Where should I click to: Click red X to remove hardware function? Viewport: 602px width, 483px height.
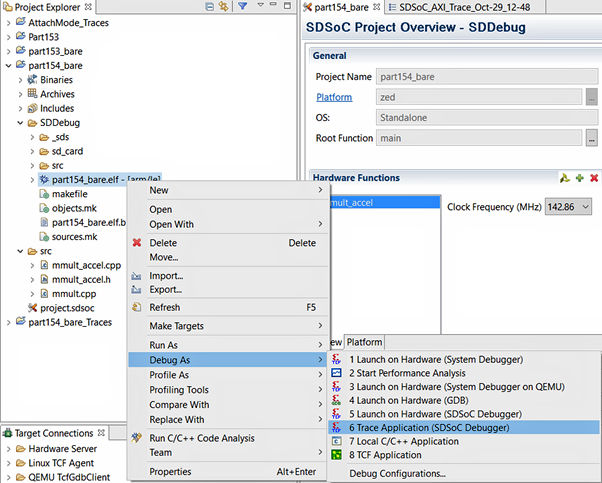594,178
